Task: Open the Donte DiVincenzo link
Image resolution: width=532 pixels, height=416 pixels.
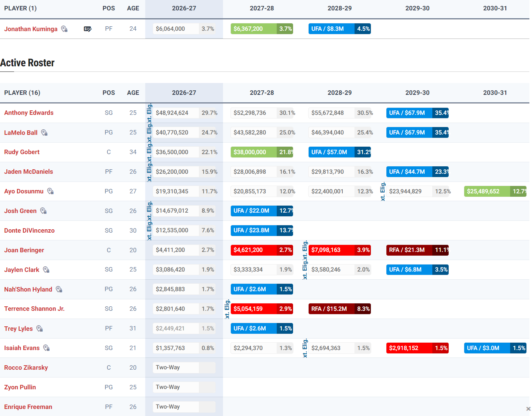Action: click(x=29, y=230)
